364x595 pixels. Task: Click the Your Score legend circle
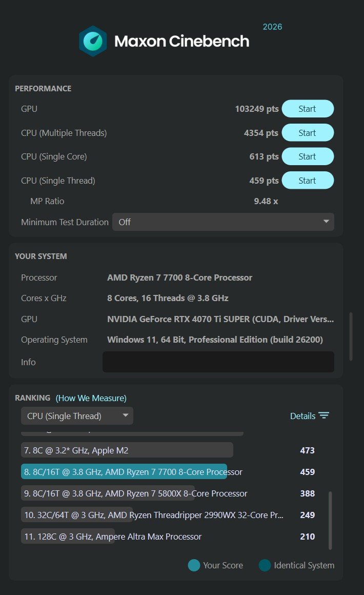pyautogui.click(x=194, y=565)
